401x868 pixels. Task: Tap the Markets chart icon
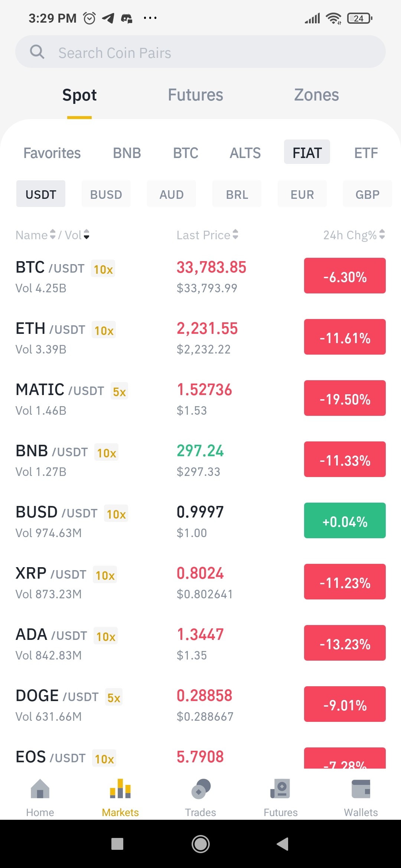click(120, 789)
